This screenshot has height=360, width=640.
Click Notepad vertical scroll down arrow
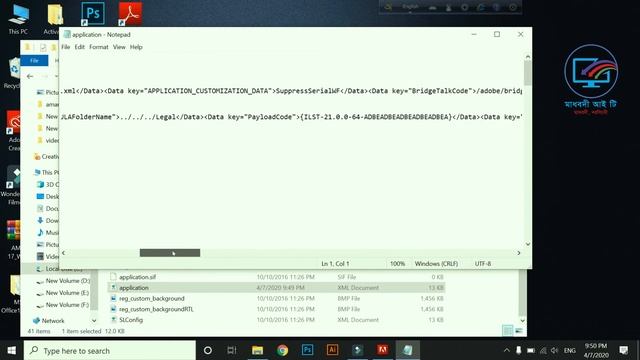(528, 244)
